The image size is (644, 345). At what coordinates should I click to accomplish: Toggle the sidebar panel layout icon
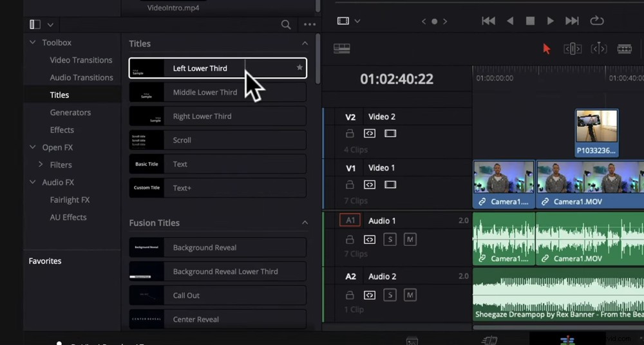(35, 24)
